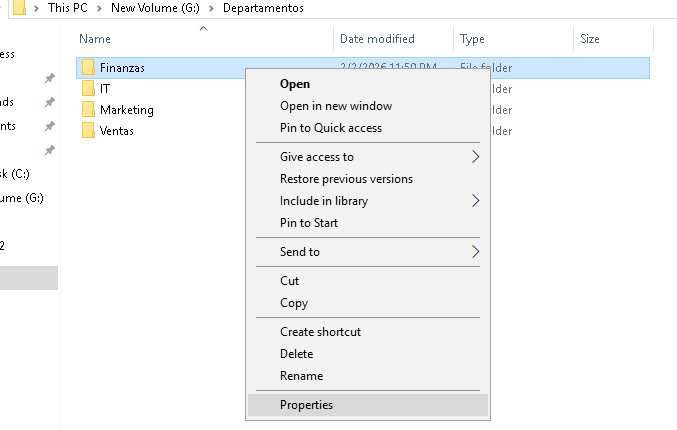Sort by the Date modified column header
Screen dimensions: 677x430
377,39
